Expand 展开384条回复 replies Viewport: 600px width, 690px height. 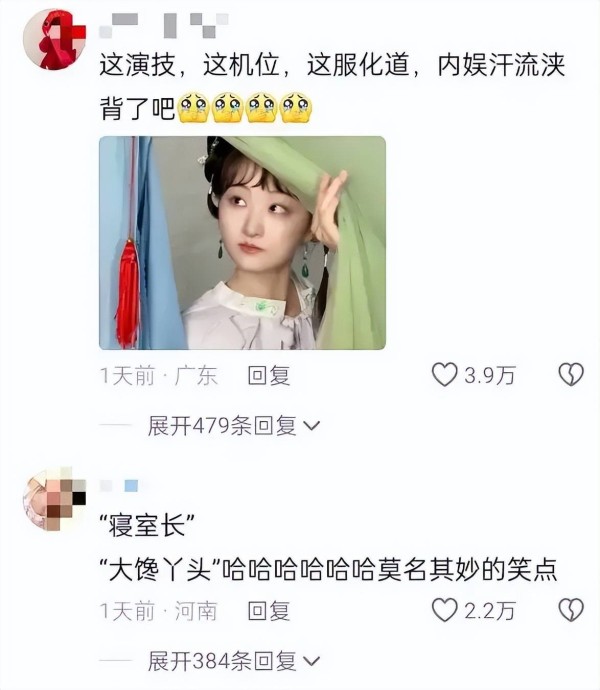[x=234, y=661]
